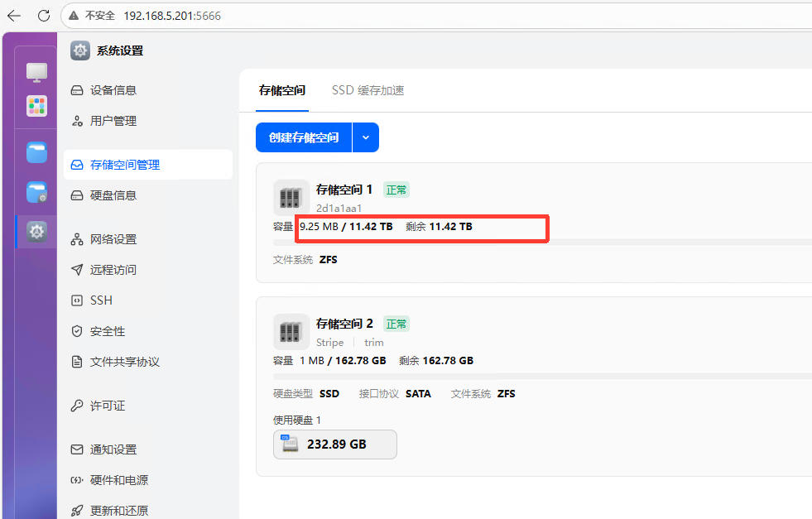The height and width of the screenshot is (519, 812).
Task: Click the 创建存储空间 button
Action: (x=304, y=137)
